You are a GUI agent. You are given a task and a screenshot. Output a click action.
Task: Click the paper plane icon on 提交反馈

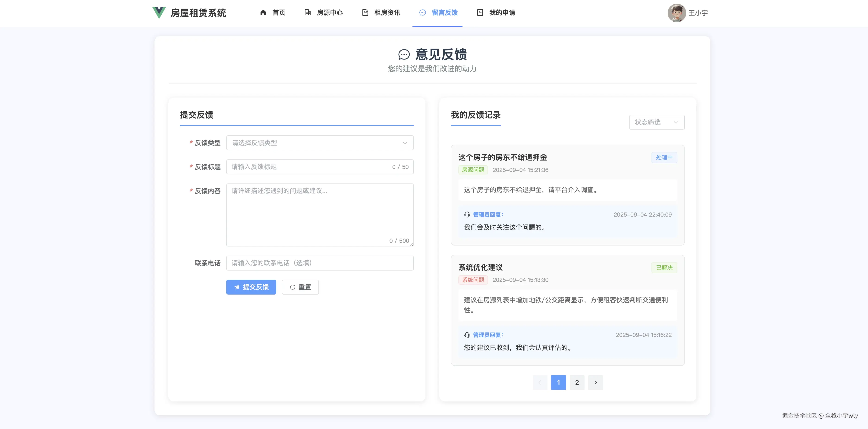coord(237,287)
